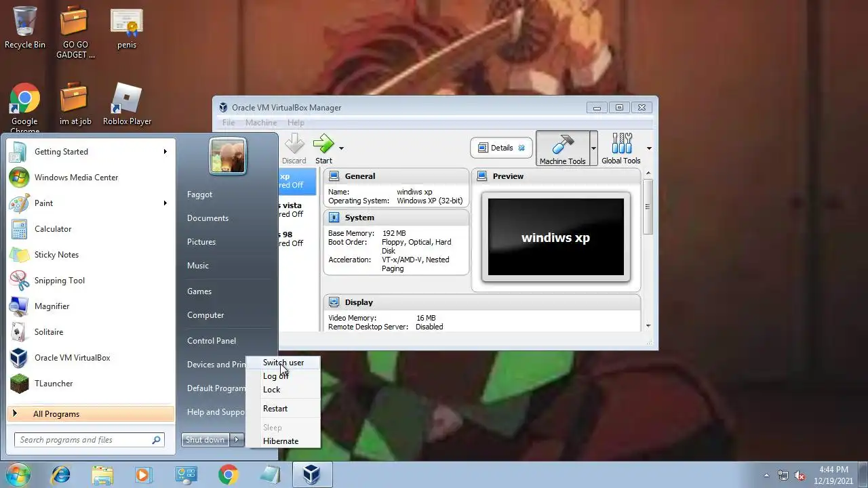This screenshot has width=868, height=488.
Task: Toggle the Details view button
Action: [501, 148]
